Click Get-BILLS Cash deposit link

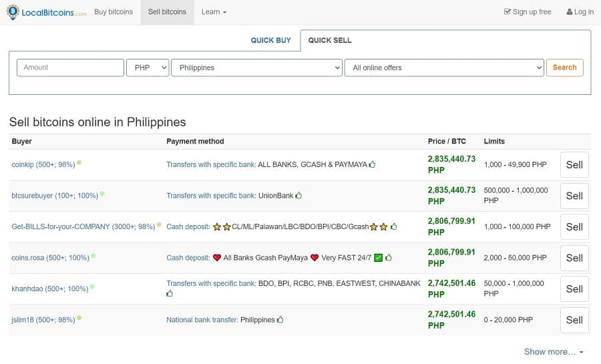click(x=188, y=227)
